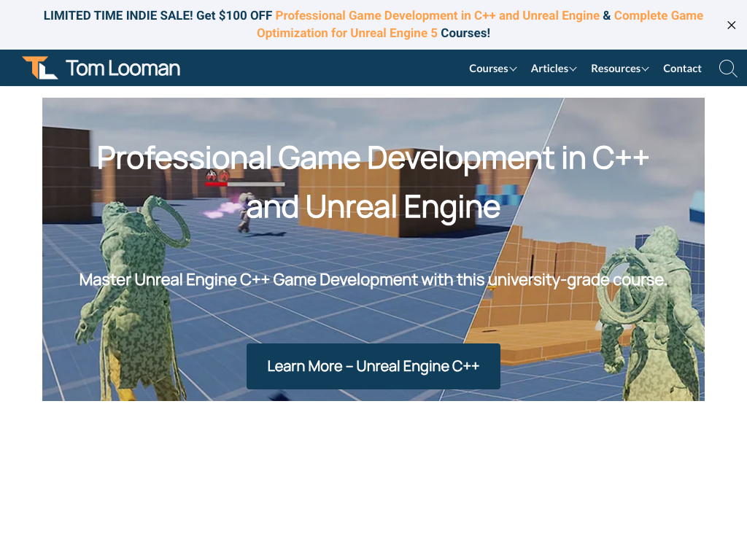Open the Resources menu
The height and width of the screenshot is (560, 747).
(615, 69)
